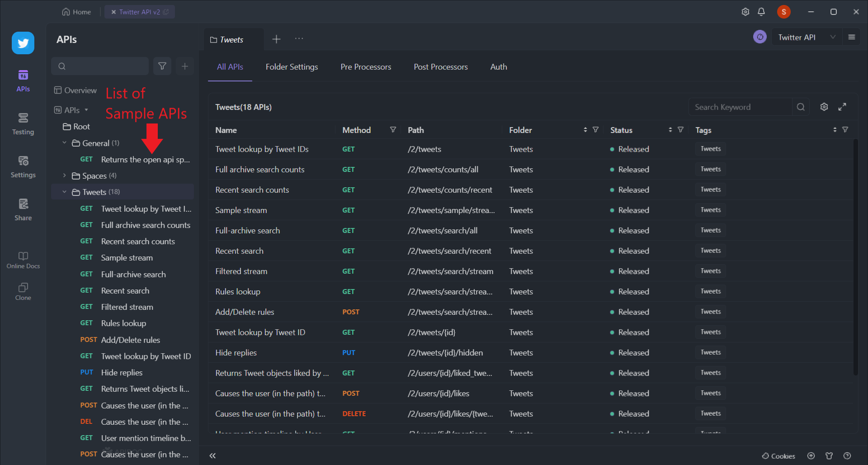Collapse the Tweets folder in the tree
The height and width of the screenshot is (465, 868).
pyautogui.click(x=64, y=192)
